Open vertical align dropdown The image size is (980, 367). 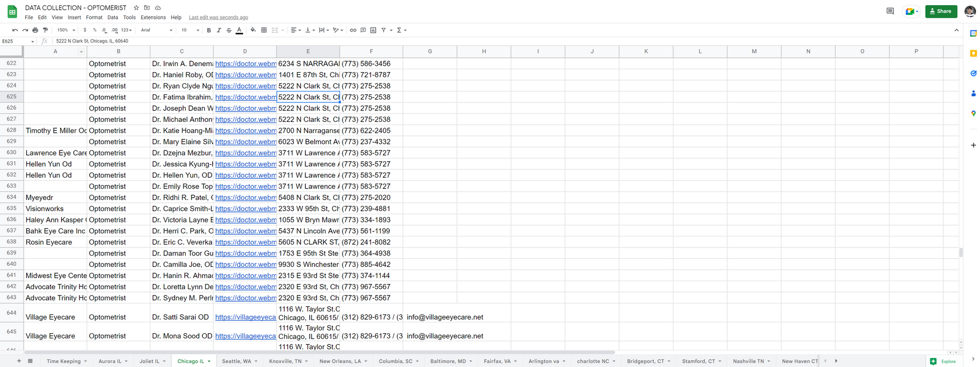pos(310,30)
